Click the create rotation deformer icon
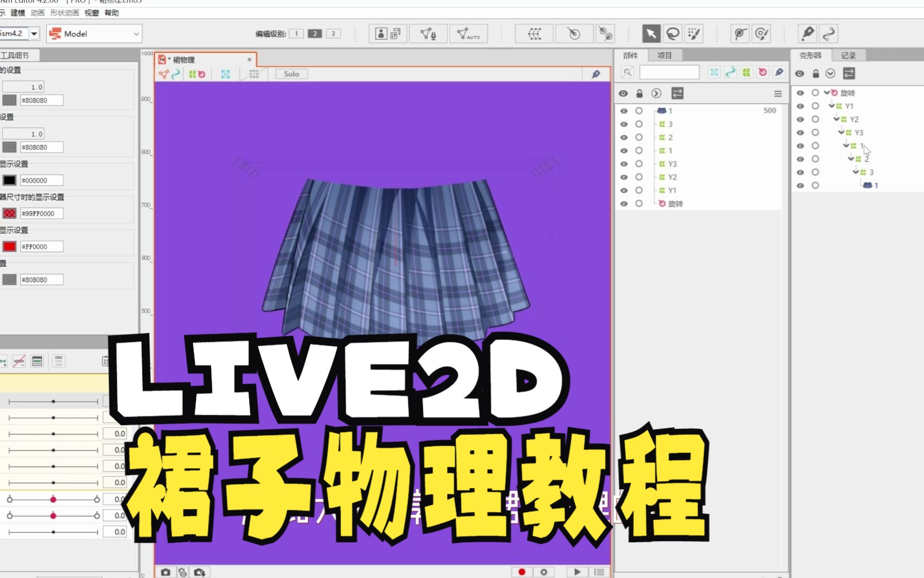The width and height of the screenshot is (924, 578). click(574, 34)
